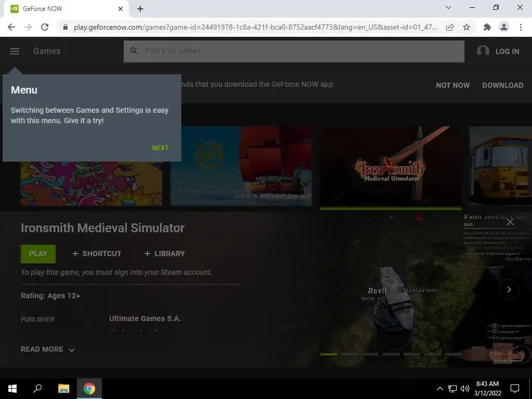
Task: Click publisher name Ultimate Games S.A.
Action: pyautogui.click(x=145, y=318)
